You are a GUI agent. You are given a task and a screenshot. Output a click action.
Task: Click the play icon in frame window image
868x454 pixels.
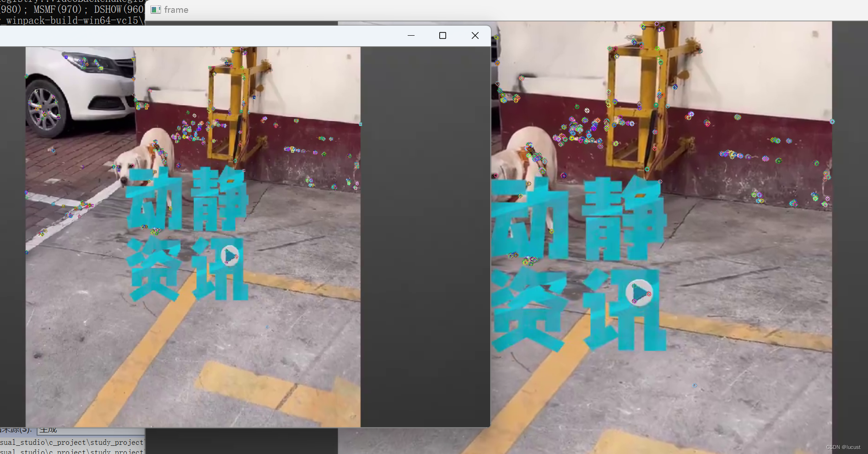[639, 292]
